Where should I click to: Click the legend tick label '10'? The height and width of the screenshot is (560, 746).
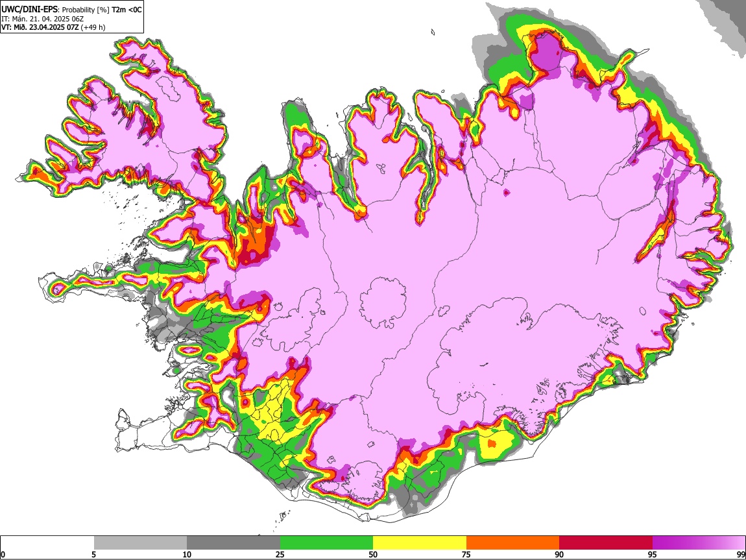point(187,555)
